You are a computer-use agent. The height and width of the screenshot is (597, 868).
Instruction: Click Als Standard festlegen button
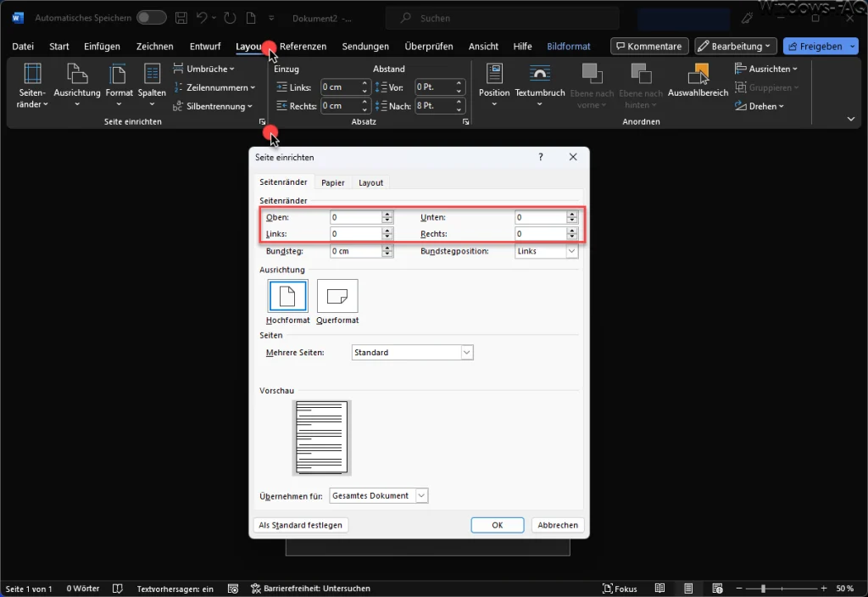tap(301, 525)
